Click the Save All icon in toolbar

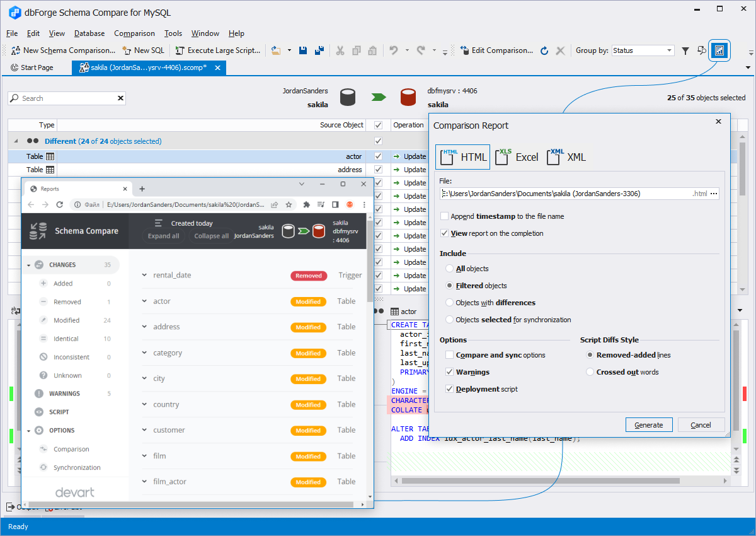(x=319, y=50)
